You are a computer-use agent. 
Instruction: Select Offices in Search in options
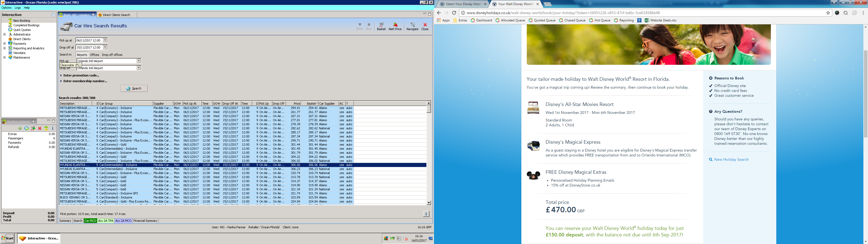point(94,54)
